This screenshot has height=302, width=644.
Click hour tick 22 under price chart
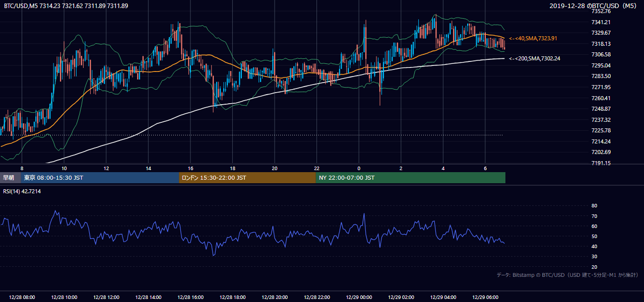tap(317, 168)
